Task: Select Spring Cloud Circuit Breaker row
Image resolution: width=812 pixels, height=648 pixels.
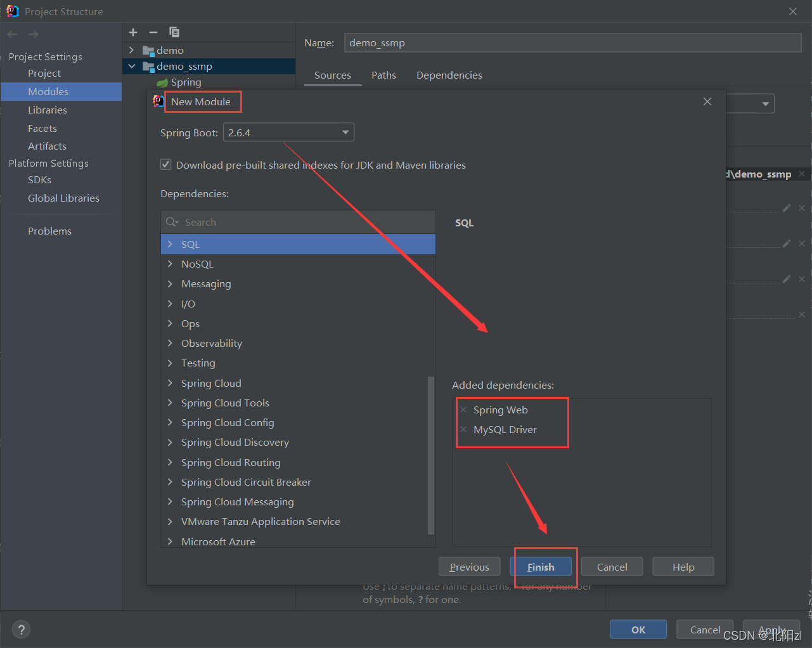Action: 298,482
